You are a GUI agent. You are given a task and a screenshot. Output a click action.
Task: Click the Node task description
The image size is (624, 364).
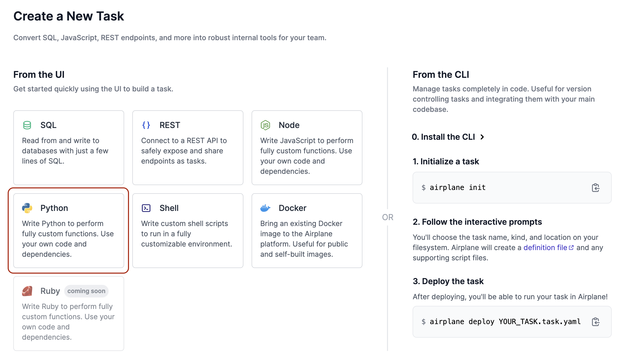(307, 156)
